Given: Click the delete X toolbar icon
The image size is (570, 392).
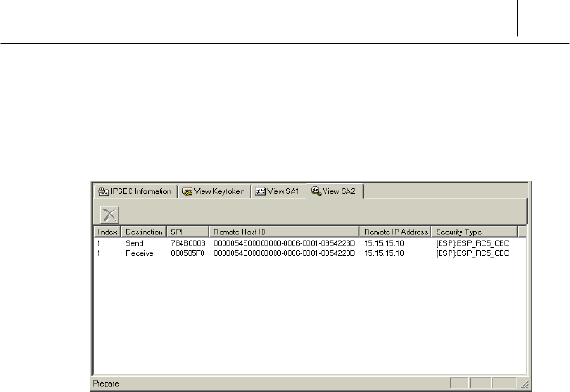Looking at the screenshot, I should [x=109, y=214].
